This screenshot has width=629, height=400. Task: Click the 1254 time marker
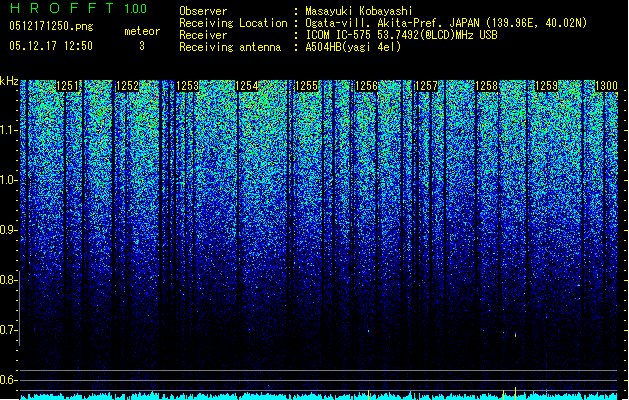[x=247, y=86]
